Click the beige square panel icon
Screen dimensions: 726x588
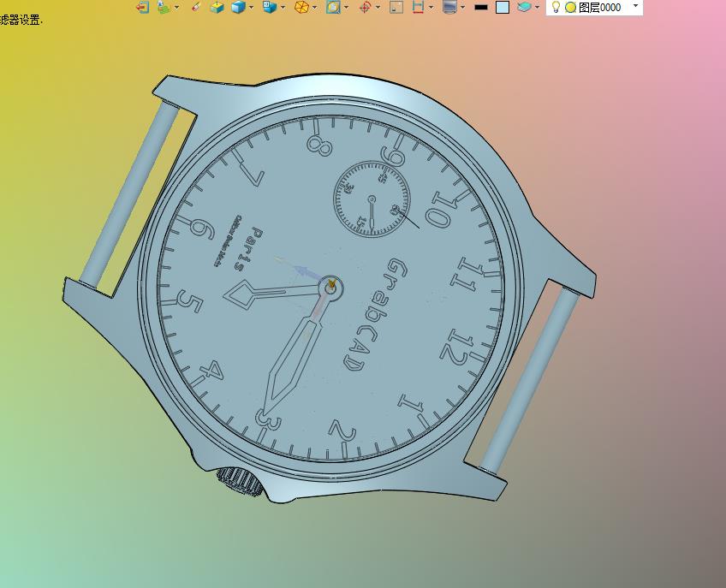[x=396, y=7]
